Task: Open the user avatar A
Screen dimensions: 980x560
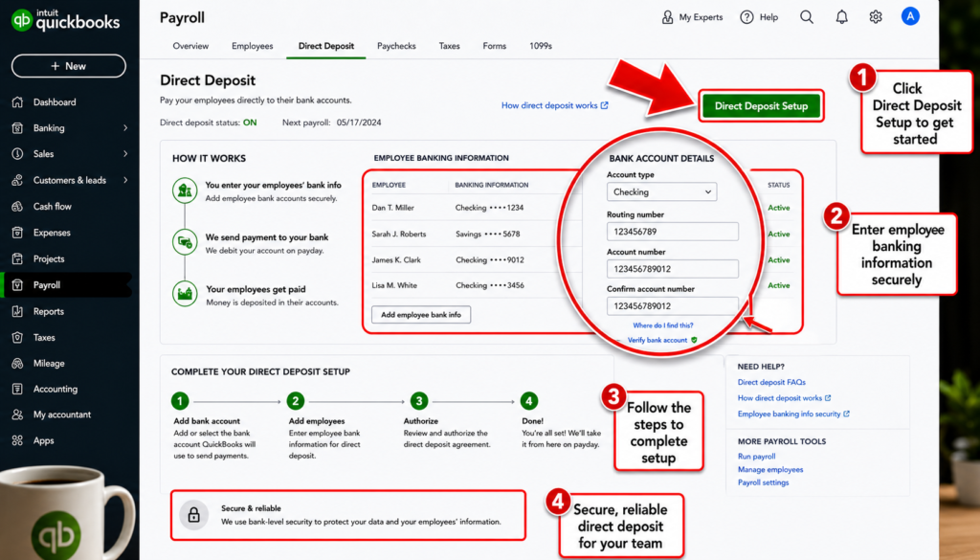Action: click(910, 16)
